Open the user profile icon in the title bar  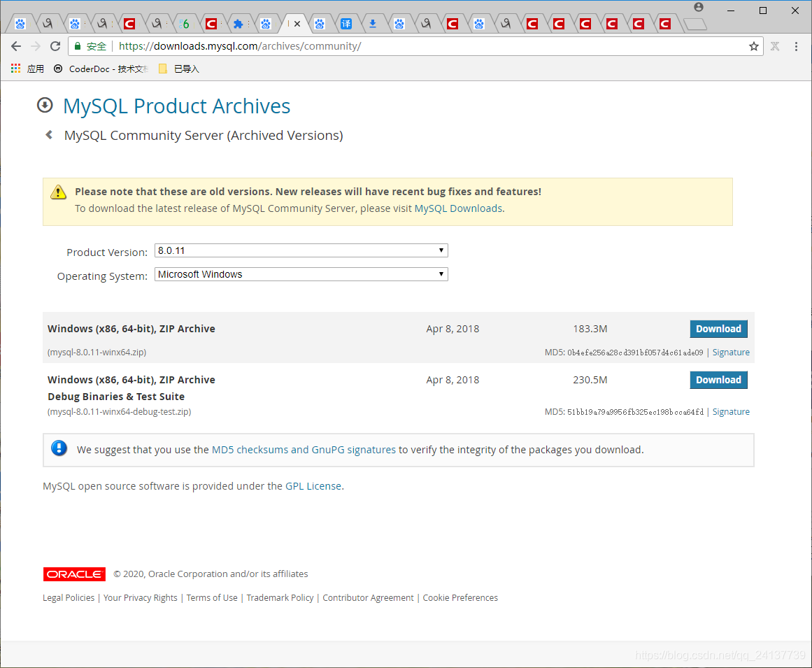pyautogui.click(x=699, y=7)
